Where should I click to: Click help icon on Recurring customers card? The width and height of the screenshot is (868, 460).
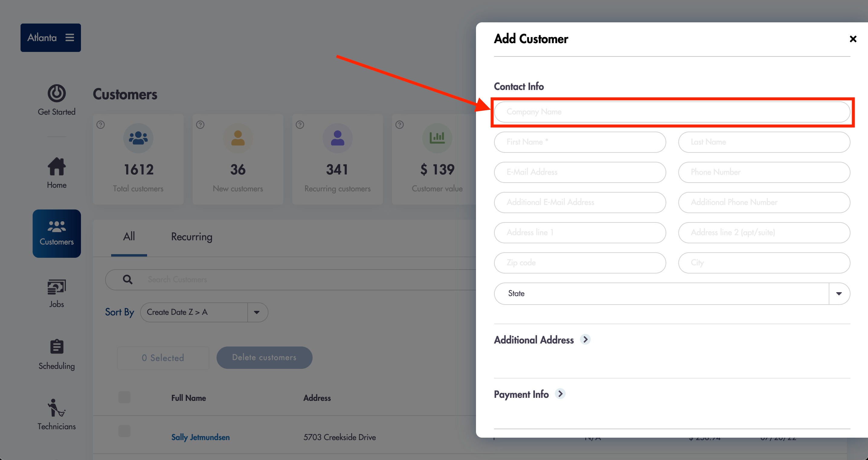pos(300,125)
